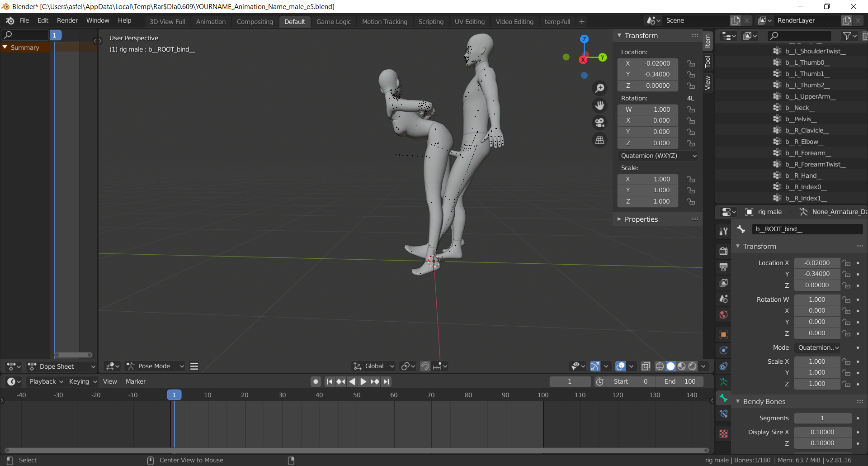Open the Pose Mode dropdown

click(x=155, y=366)
